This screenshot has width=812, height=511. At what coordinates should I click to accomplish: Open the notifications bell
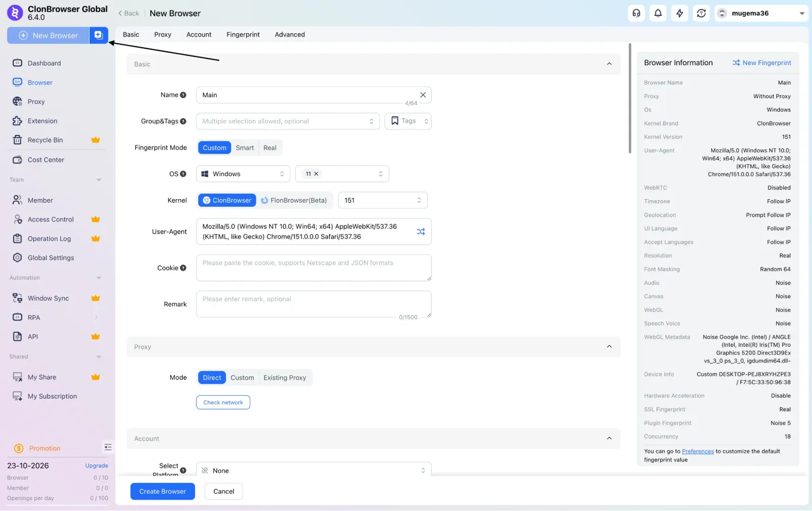(x=658, y=13)
